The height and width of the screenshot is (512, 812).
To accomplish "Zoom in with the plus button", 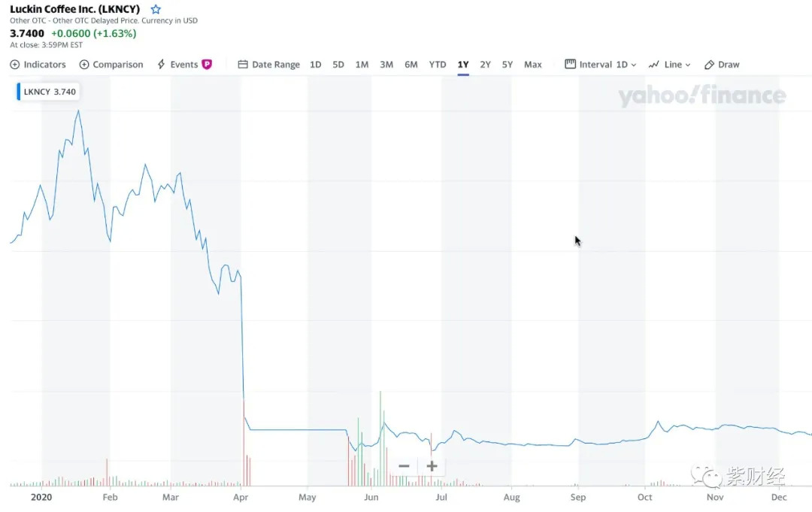I will [x=432, y=466].
